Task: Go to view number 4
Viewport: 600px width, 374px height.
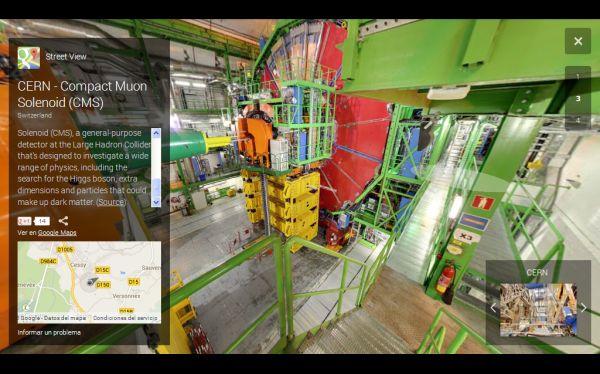Action: [578, 120]
